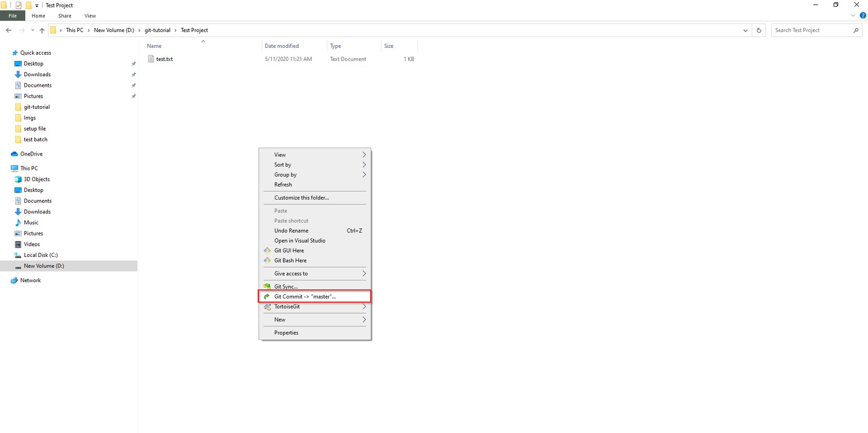Open the Group by submenu
868x433 pixels.
(x=315, y=175)
